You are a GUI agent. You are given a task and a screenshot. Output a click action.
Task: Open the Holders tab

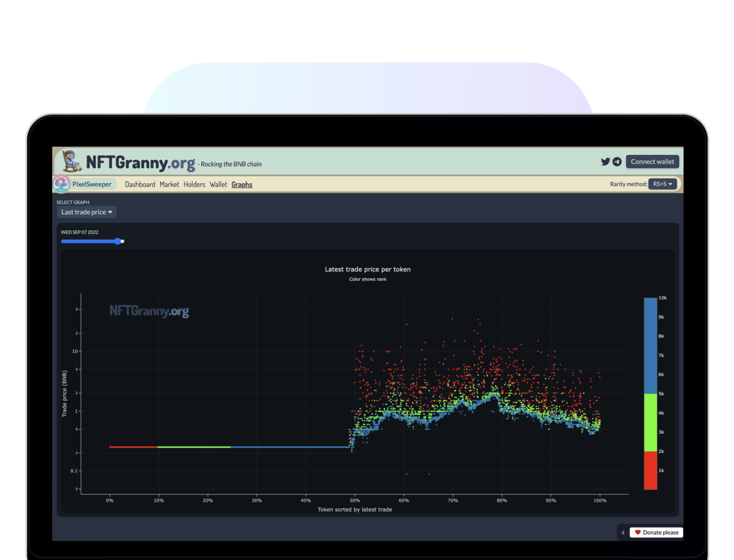(x=194, y=184)
